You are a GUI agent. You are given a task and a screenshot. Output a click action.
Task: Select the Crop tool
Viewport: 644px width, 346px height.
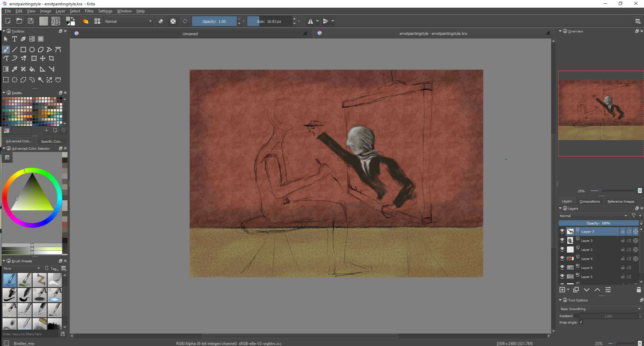pyautogui.click(x=51, y=58)
